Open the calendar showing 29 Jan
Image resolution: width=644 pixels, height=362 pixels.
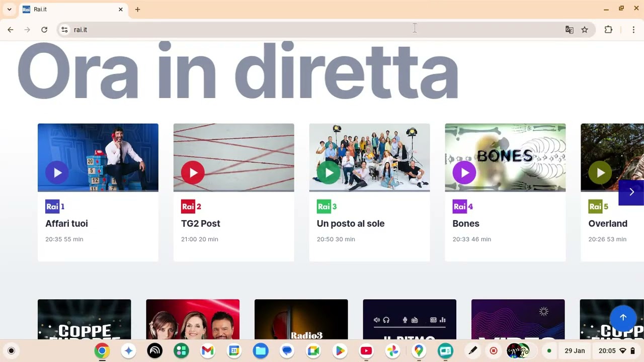[575, 351]
